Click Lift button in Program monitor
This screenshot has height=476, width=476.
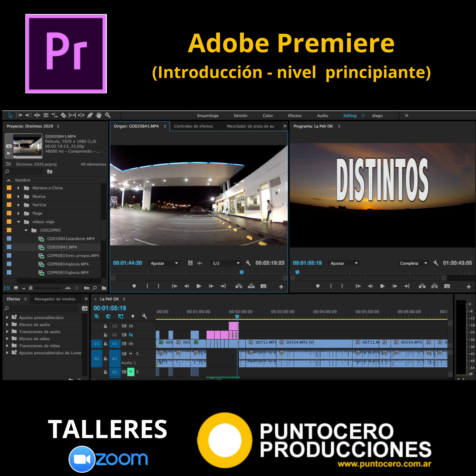point(422,286)
